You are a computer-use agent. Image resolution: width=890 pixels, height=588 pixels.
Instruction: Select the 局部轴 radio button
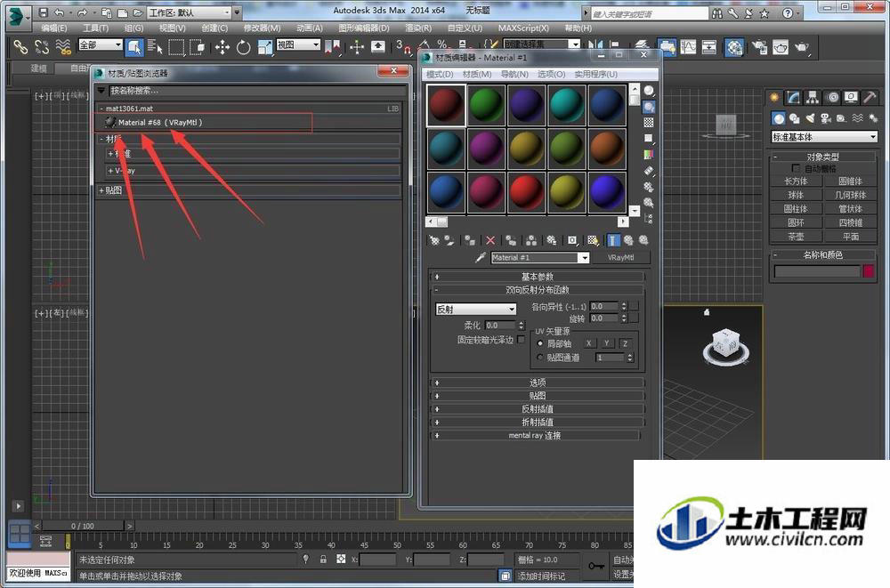(x=540, y=343)
